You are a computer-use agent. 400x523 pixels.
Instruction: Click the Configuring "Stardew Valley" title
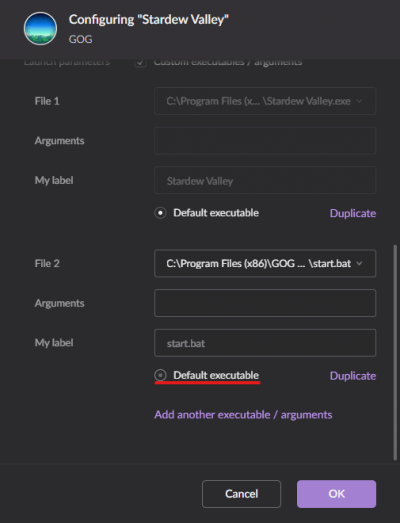(149, 20)
